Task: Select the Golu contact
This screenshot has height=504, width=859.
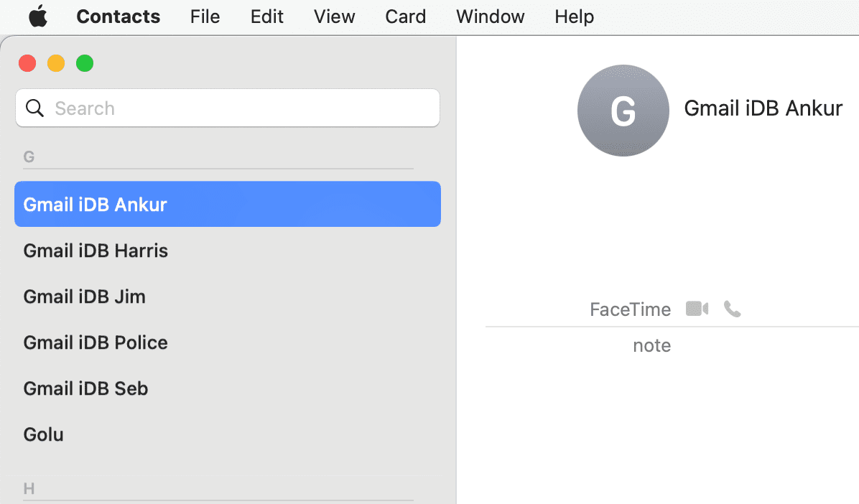Action: coord(228,434)
